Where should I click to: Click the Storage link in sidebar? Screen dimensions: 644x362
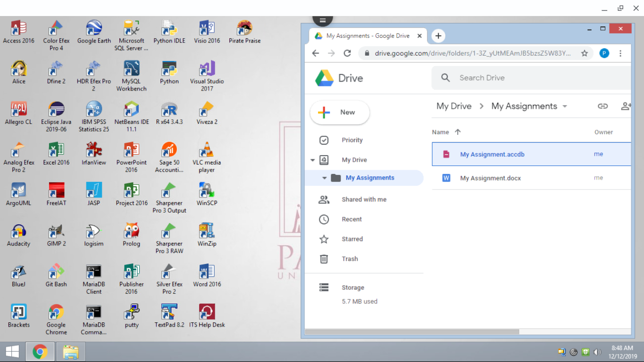pos(353,288)
